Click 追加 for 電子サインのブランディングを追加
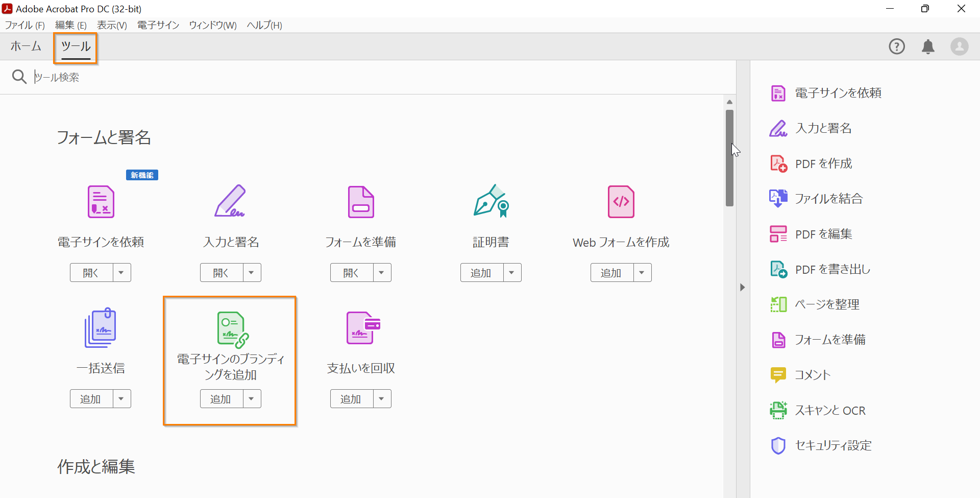Image resolution: width=980 pixels, height=498 pixels. [220, 398]
